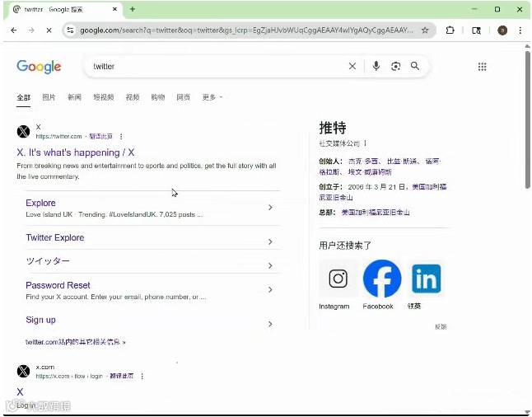Image resolution: width=532 pixels, height=417 pixels.
Task: Open site information icon in address bar
Action: (70, 30)
